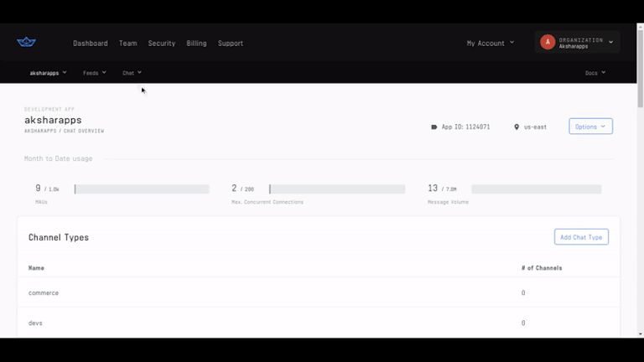This screenshot has width=644, height=362.
Task: Click the aksharapps page title
Action: coord(53,120)
